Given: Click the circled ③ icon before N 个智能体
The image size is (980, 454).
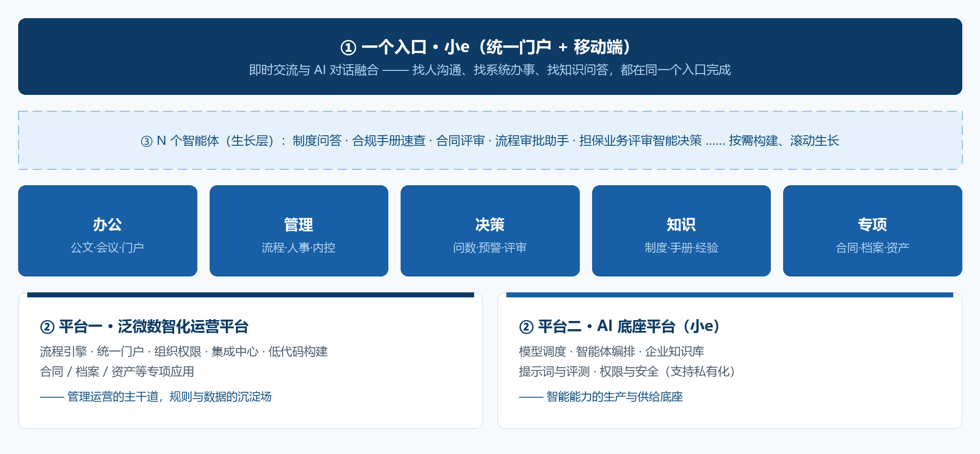Looking at the screenshot, I should coord(147,141).
